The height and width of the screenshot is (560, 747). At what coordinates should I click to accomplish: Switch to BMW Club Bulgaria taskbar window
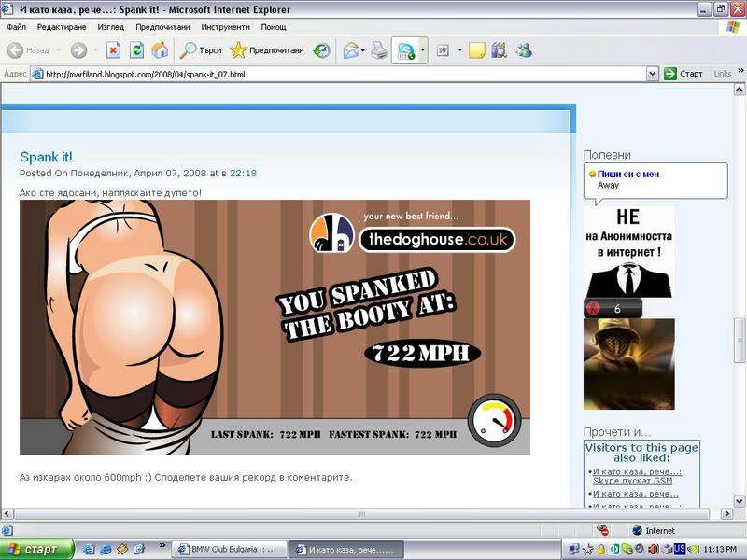(x=229, y=550)
